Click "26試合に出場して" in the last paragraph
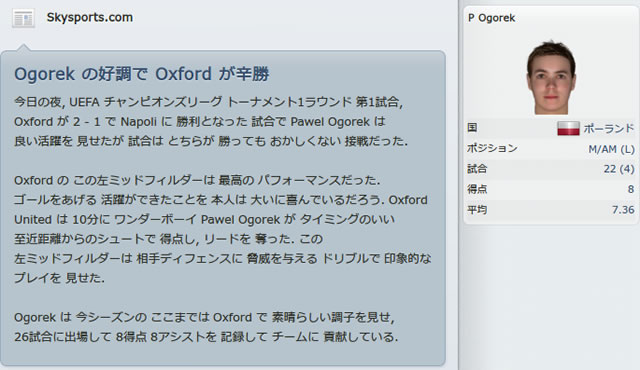 63,337
